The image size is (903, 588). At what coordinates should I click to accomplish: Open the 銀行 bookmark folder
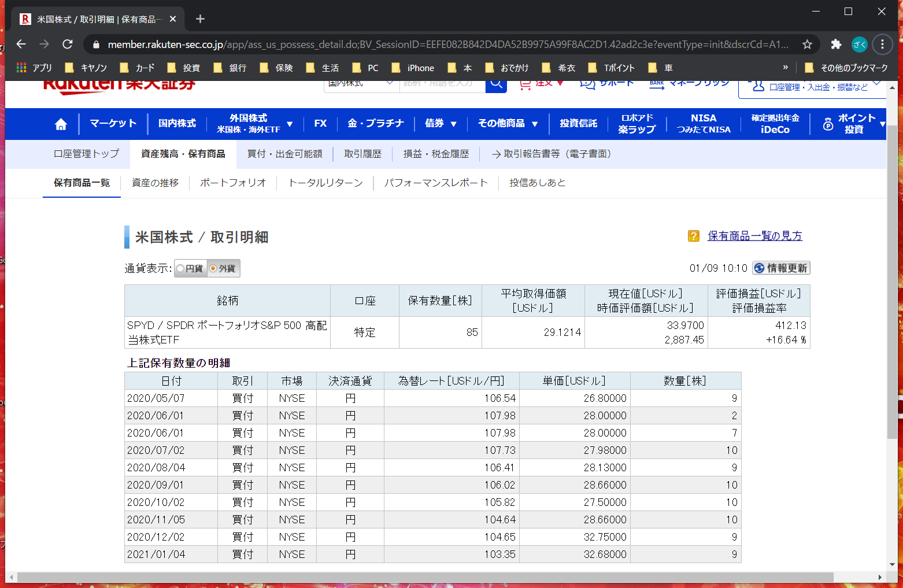230,68
